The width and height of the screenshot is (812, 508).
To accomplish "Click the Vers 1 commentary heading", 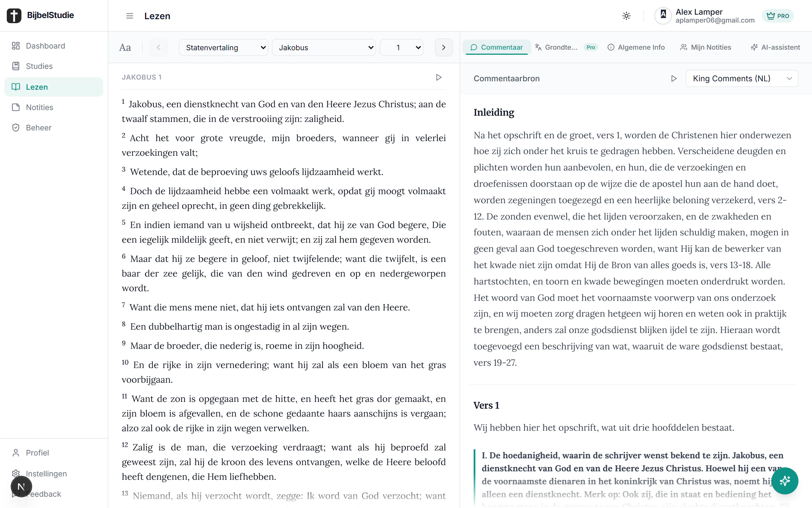I will tap(486, 406).
